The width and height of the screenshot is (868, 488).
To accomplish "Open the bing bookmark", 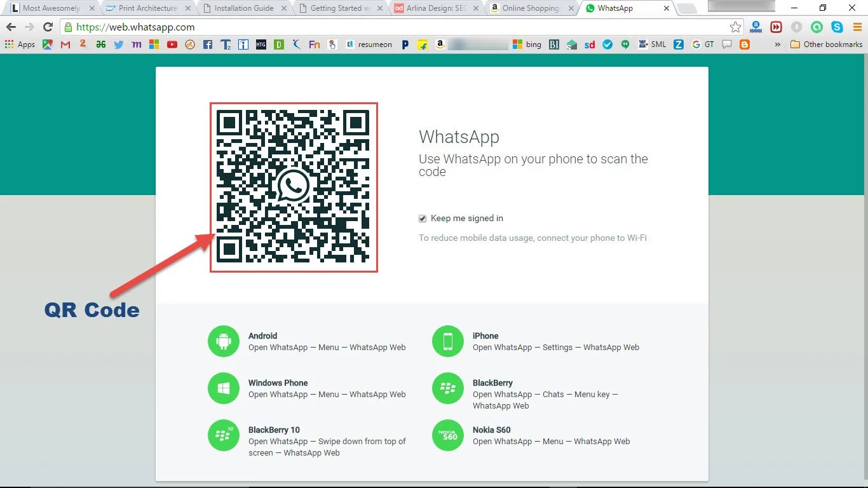I will [528, 44].
